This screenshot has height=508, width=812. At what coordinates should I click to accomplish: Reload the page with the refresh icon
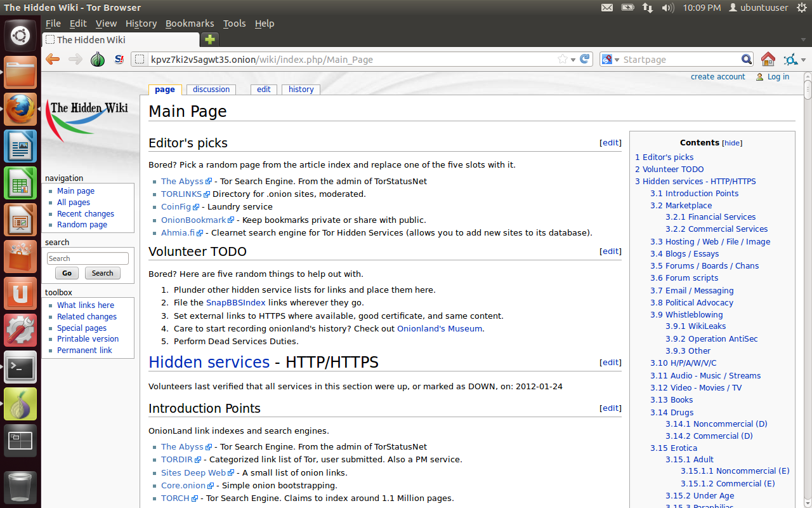[x=586, y=59]
